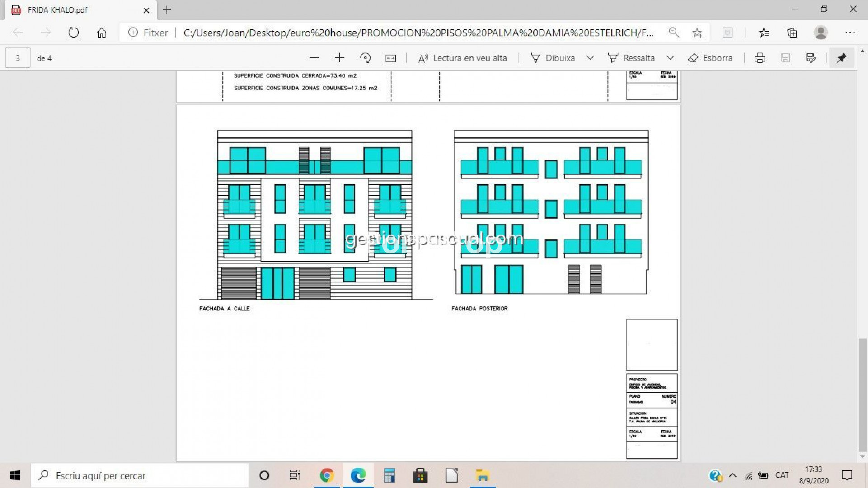868x488 pixels.
Task: Expand the Ressalta color dropdown
Action: pyautogui.click(x=670, y=58)
